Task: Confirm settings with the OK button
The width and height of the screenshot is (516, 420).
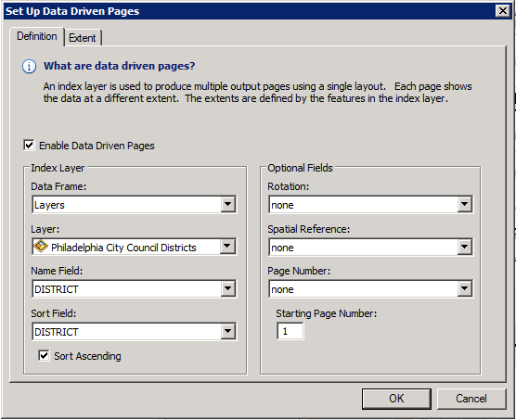Action: tap(396, 399)
